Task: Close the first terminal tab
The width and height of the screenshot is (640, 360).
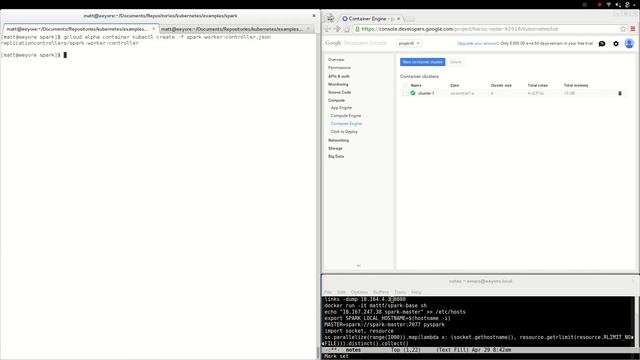Action: [x=153, y=29]
